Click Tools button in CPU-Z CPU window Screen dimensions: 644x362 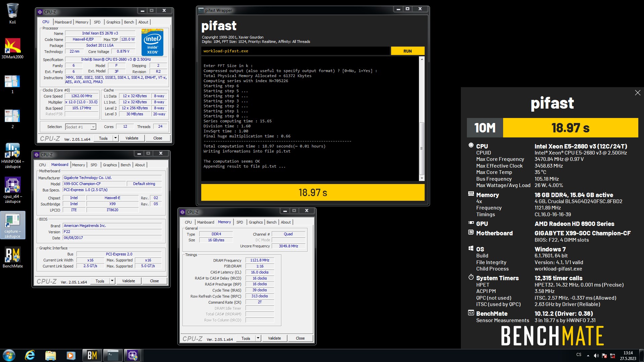(103, 138)
